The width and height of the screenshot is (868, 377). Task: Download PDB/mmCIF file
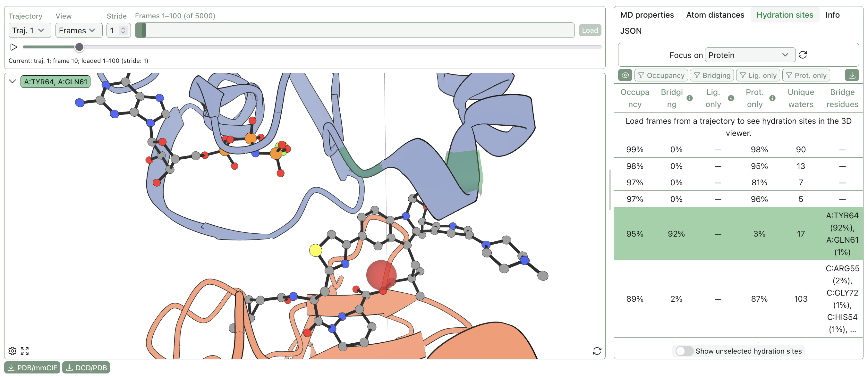[32, 368]
